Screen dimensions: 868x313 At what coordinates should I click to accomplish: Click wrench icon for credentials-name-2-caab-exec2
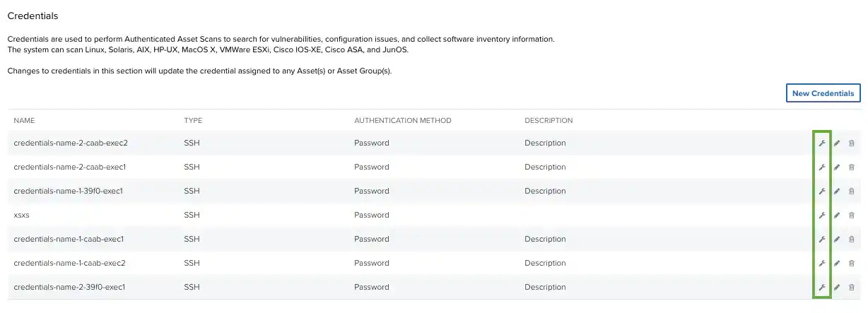pos(822,143)
